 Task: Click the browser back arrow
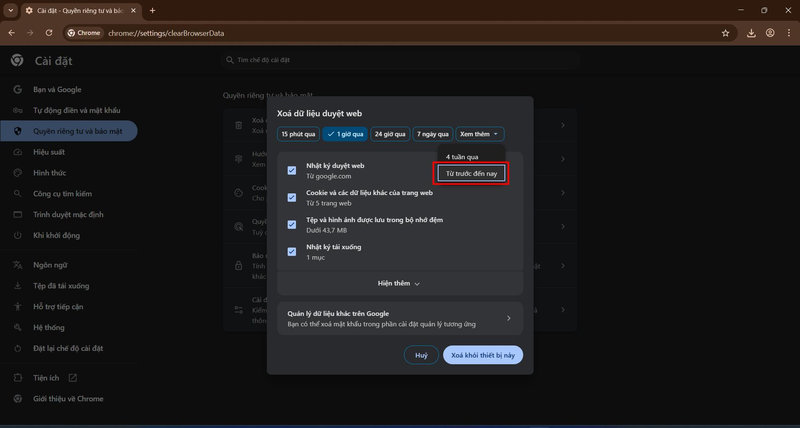pyautogui.click(x=11, y=33)
